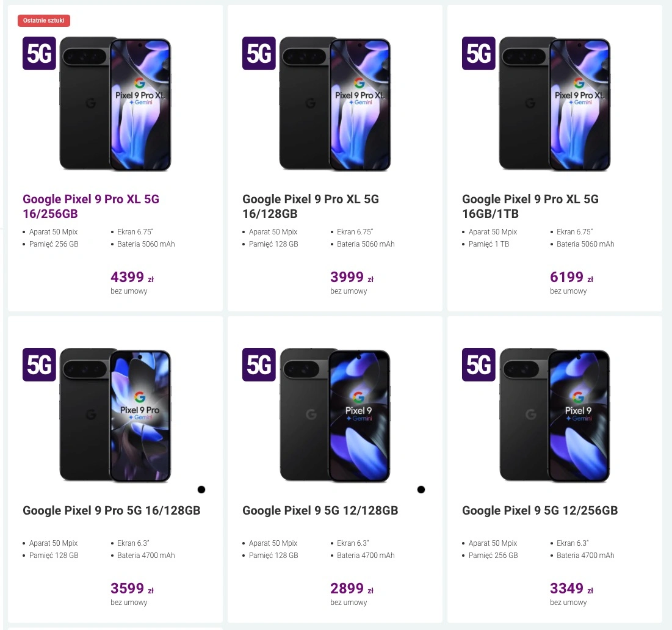
Task: Click 5G badge on Pixel 9 Pro 16/128GB
Action: (39, 364)
